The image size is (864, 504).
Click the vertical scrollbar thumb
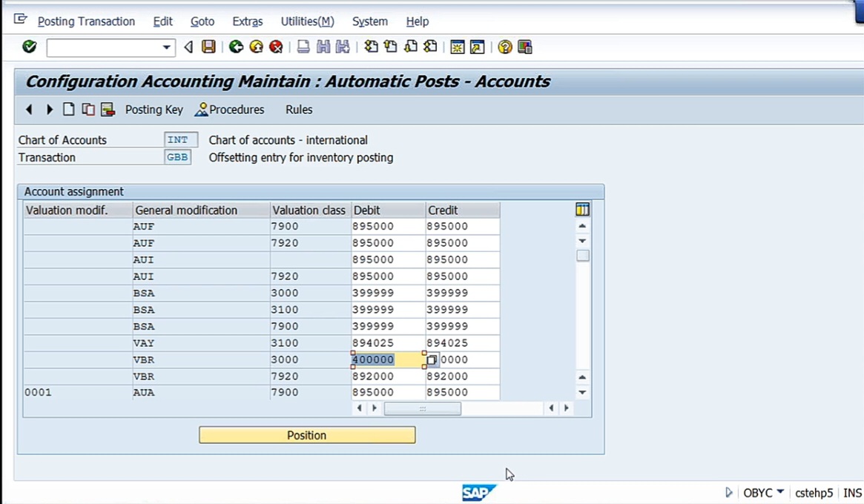click(583, 256)
